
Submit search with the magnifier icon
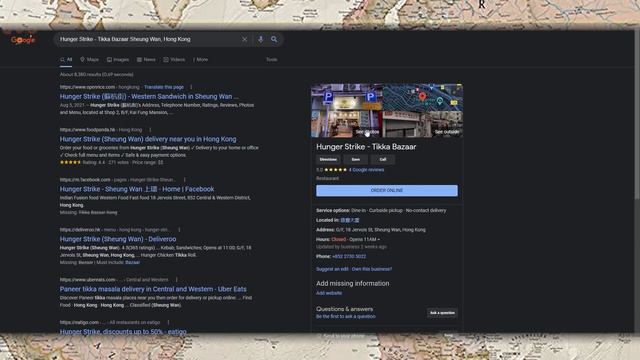point(274,40)
